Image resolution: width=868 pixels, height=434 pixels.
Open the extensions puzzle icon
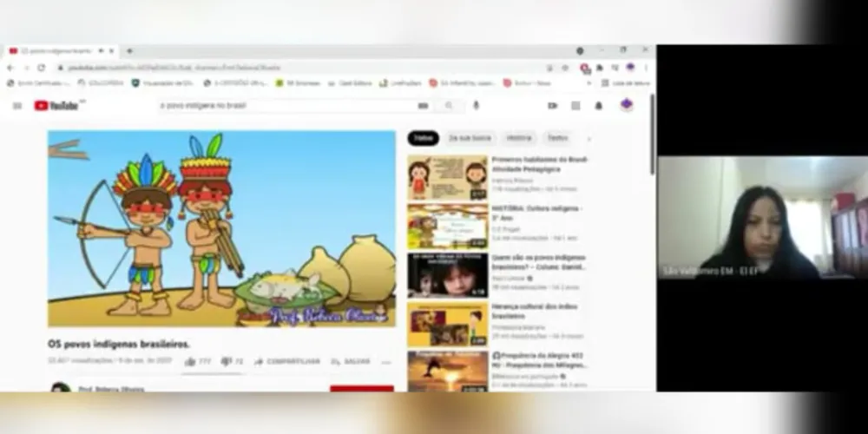(x=600, y=68)
